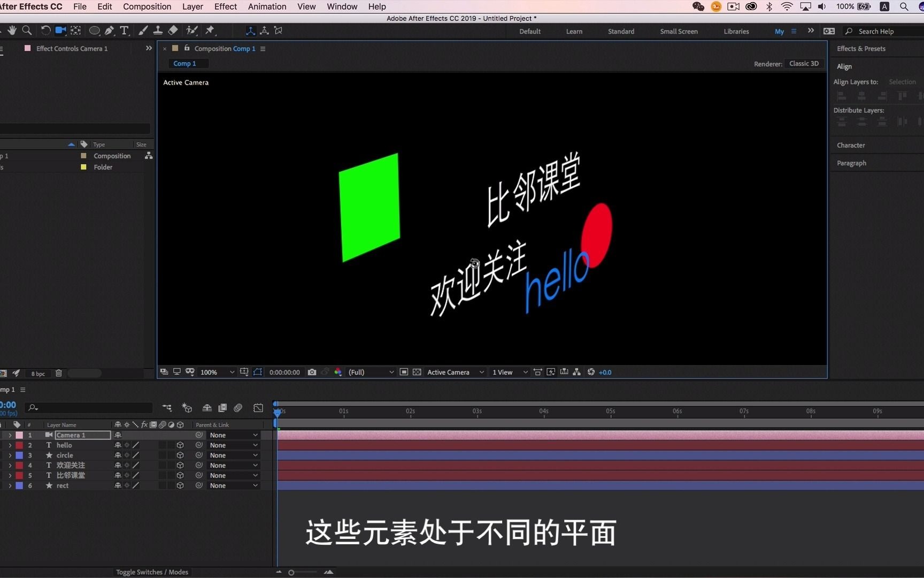Toggle the Transparency Grid

click(417, 372)
